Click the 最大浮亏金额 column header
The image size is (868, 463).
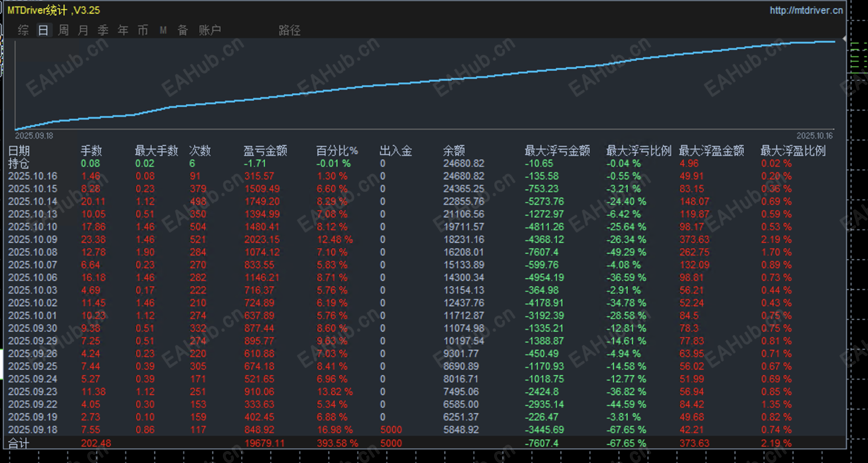pyautogui.click(x=557, y=151)
